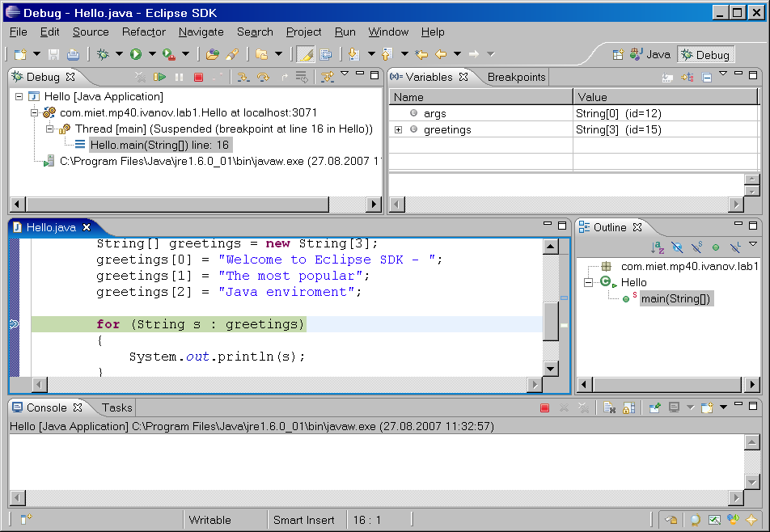The image size is (770, 532).
Task: Click Collapse All in Variables view
Action: point(707,78)
